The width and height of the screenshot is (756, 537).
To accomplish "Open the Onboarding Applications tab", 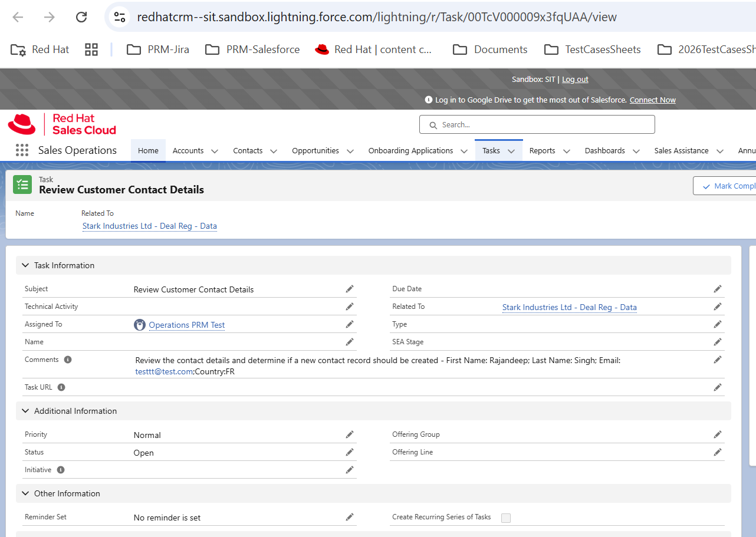I will pos(411,150).
